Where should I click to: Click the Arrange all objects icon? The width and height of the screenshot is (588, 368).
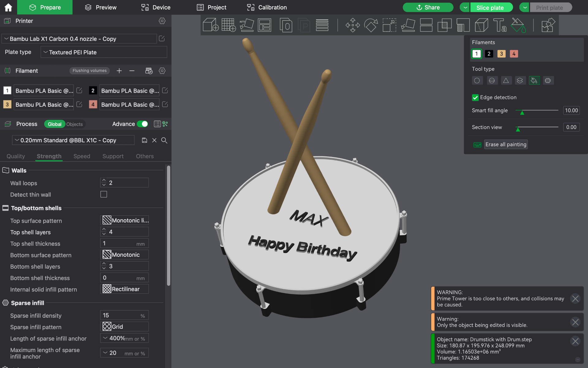click(x=265, y=25)
